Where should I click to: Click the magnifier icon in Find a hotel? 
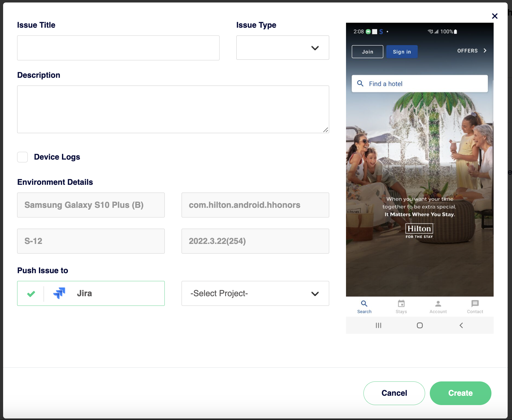(360, 83)
